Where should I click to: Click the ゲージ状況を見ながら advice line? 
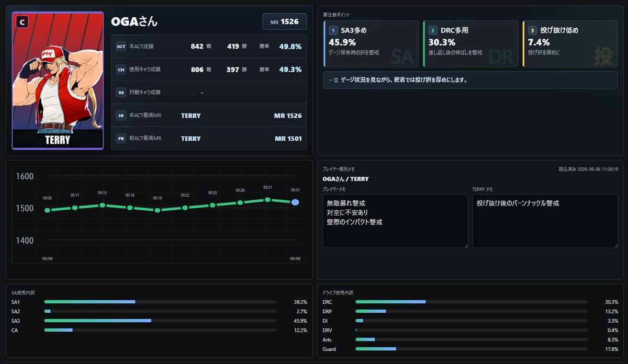(x=403, y=80)
